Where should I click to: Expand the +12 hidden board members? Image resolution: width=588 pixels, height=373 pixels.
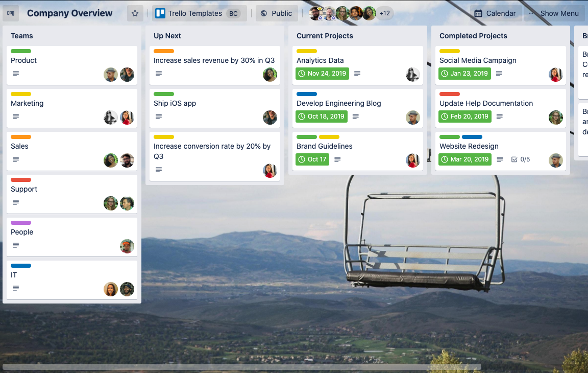pyautogui.click(x=384, y=13)
